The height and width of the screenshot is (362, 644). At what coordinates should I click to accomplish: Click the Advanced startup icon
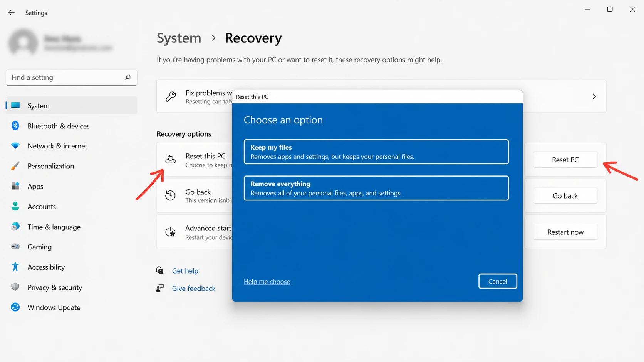[x=170, y=232]
